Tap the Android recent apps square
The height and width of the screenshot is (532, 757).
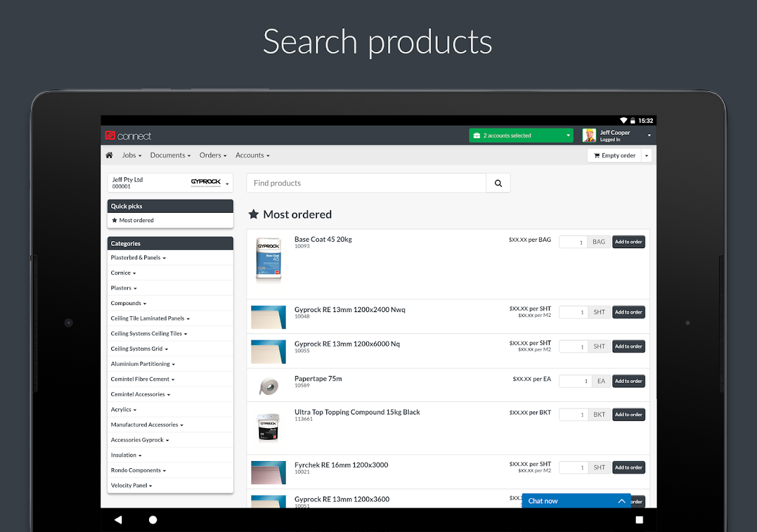(x=639, y=520)
